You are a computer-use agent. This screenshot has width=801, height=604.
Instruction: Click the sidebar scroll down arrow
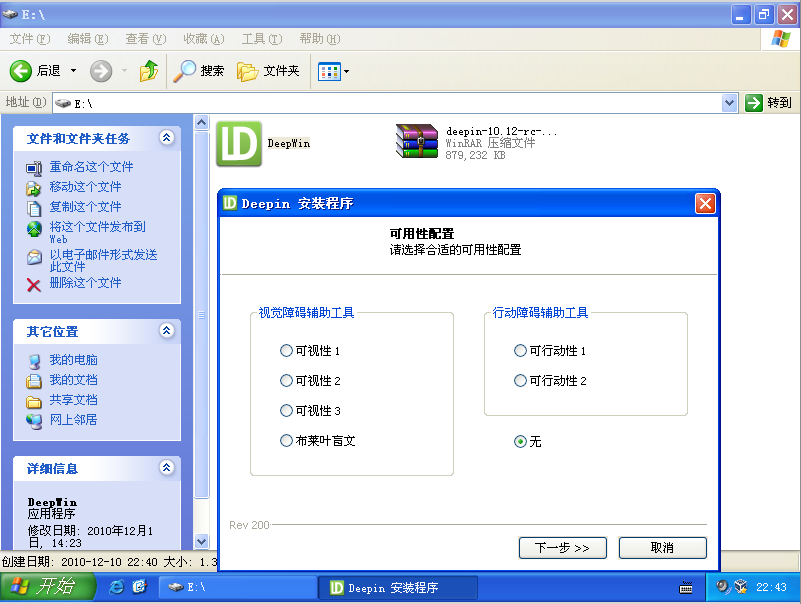pyautogui.click(x=202, y=541)
